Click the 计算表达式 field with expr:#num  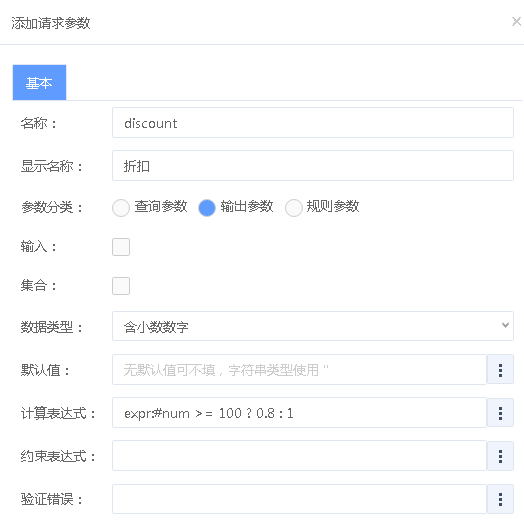click(299, 413)
